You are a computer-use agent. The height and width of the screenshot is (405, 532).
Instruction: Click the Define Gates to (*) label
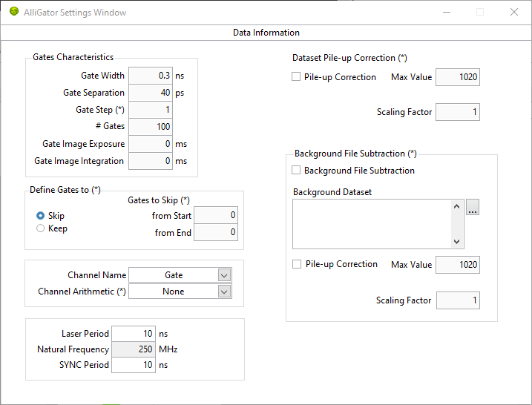[65, 190]
